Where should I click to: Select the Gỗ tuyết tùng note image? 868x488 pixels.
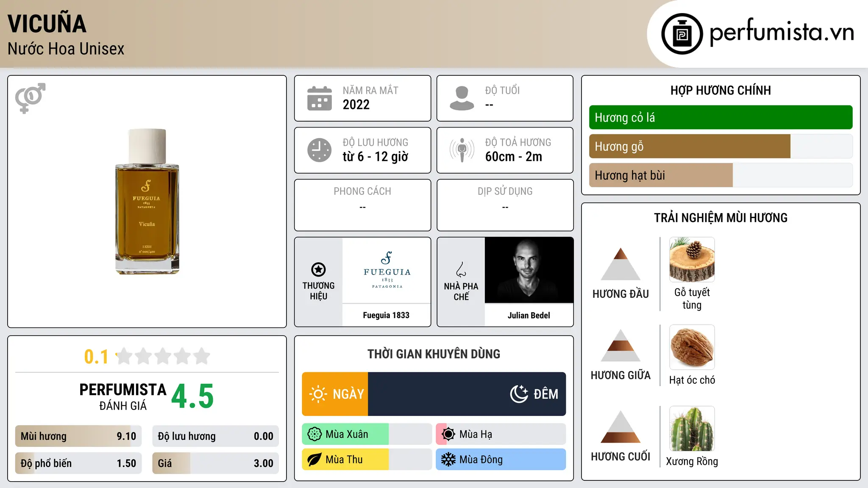pos(692,260)
